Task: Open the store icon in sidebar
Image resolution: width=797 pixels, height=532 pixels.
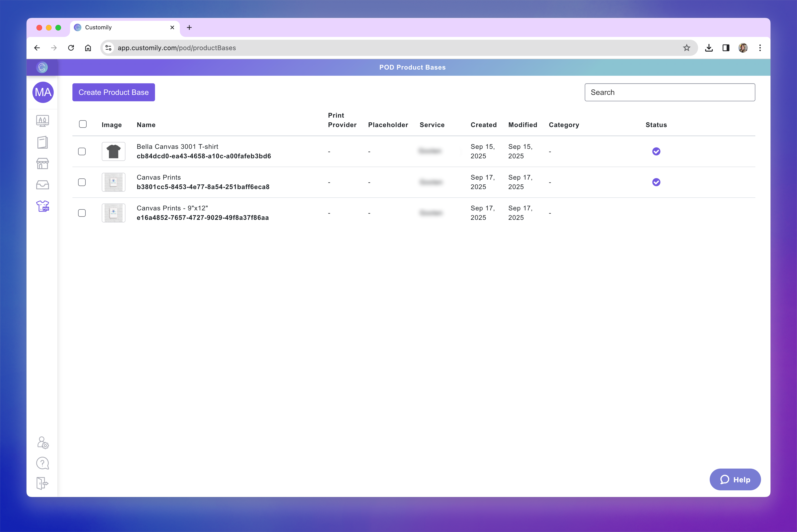Action: (x=42, y=164)
